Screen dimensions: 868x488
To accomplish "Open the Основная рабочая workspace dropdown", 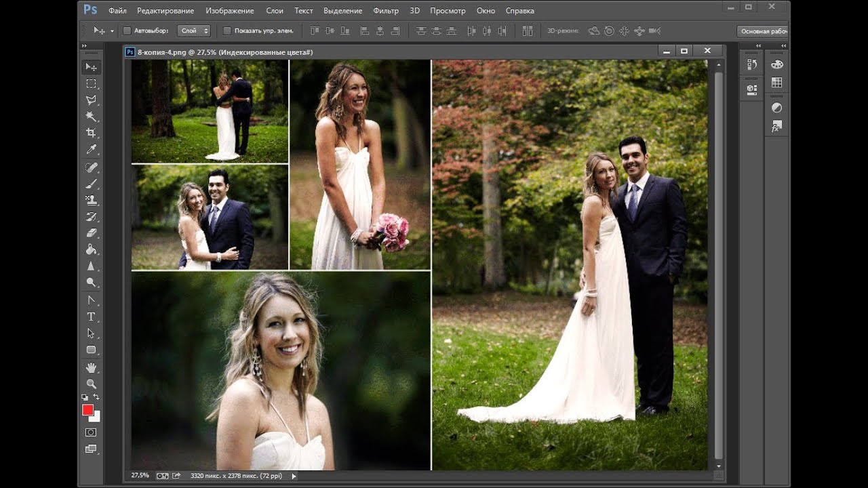I will coord(762,31).
